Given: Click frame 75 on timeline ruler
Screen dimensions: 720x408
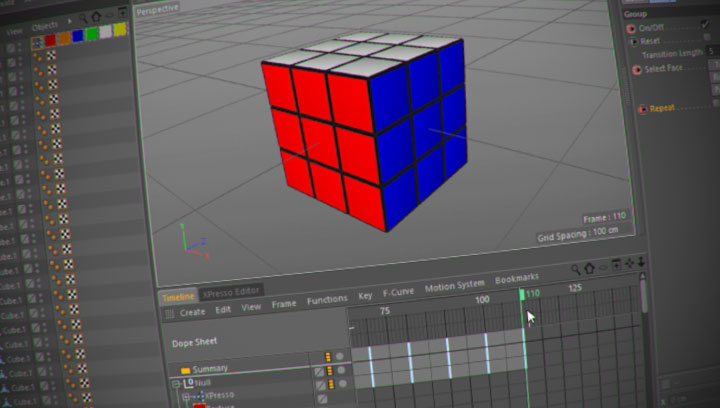Looking at the screenshot, I should tap(385, 311).
